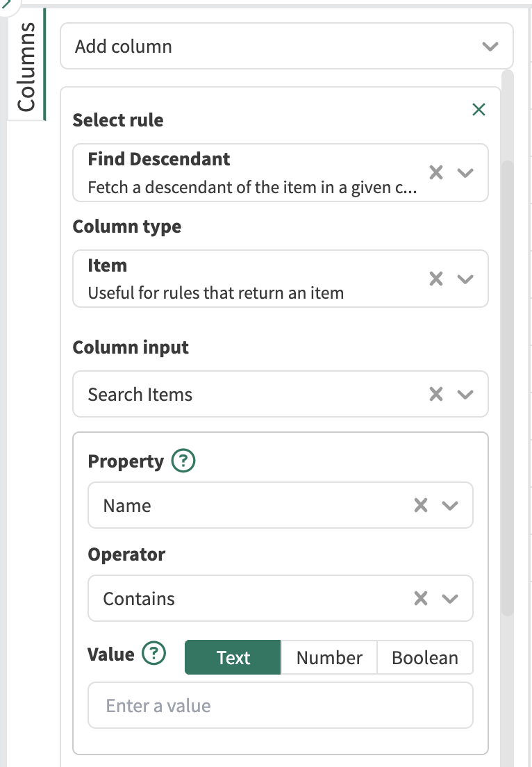
Task: Clear the Find Descendant rule selection
Action: click(x=436, y=172)
